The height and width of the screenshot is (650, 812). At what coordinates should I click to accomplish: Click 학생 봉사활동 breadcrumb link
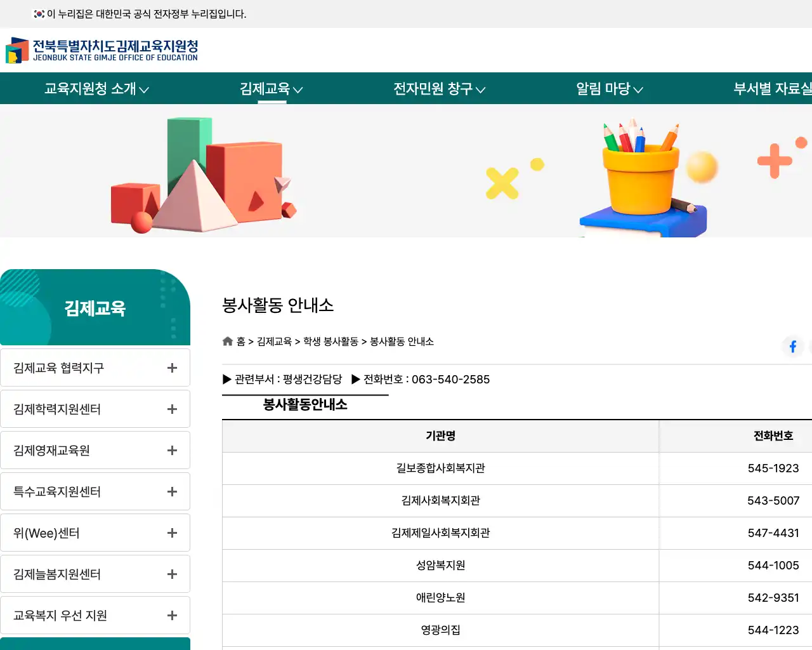click(331, 342)
